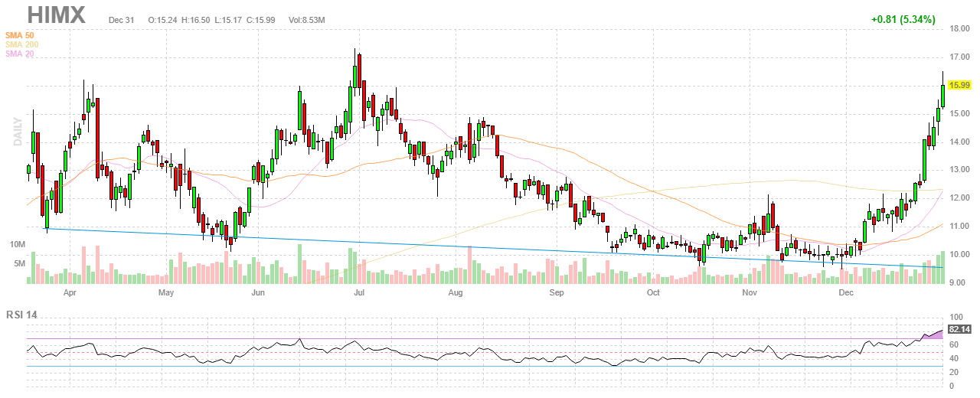Select the SMA 20 legend label

20,54
